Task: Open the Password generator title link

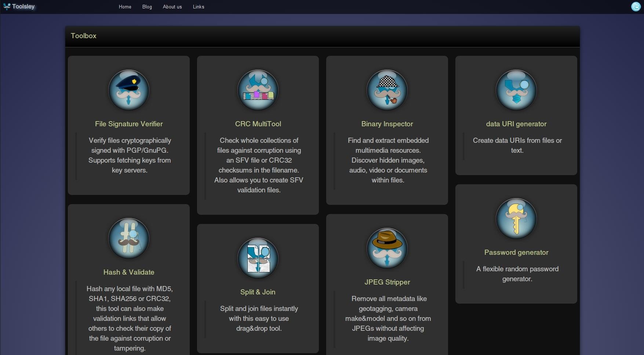Action: (516, 253)
